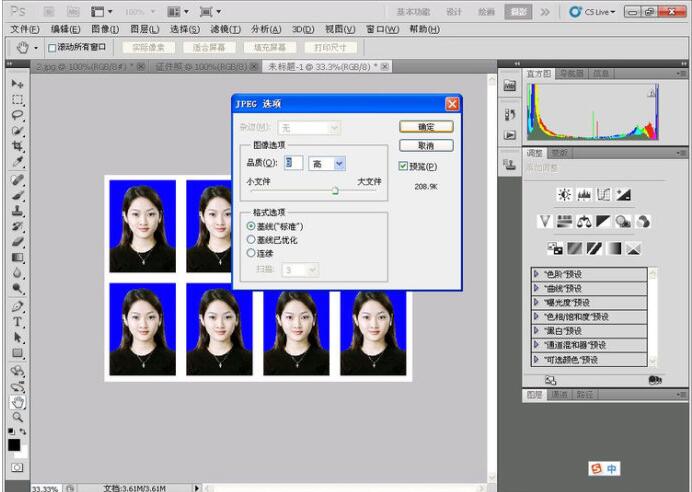
Task: Toggle the 预览 preview checkbox
Action: pyautogui.click(x=403, y=166)
